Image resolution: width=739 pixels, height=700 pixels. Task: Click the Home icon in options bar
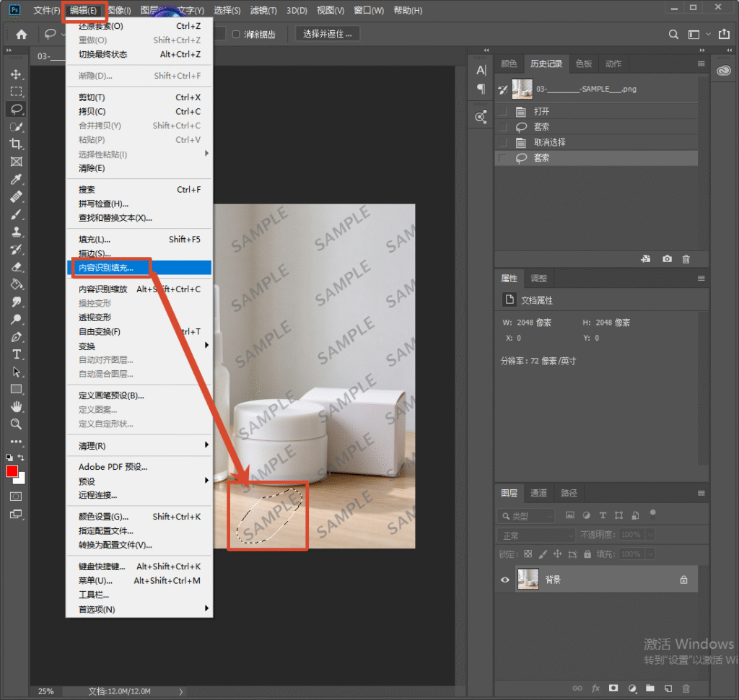(22, 35)
